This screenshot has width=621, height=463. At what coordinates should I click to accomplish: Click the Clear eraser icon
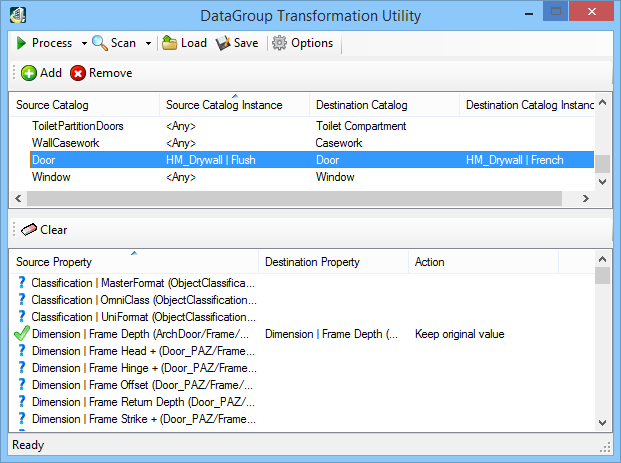29,230
